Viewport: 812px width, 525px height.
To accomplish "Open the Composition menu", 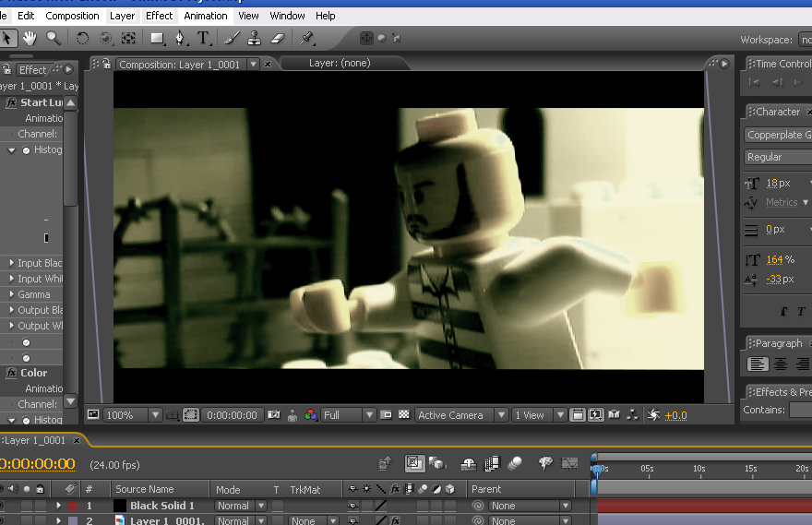I will [x=72, y=16].
